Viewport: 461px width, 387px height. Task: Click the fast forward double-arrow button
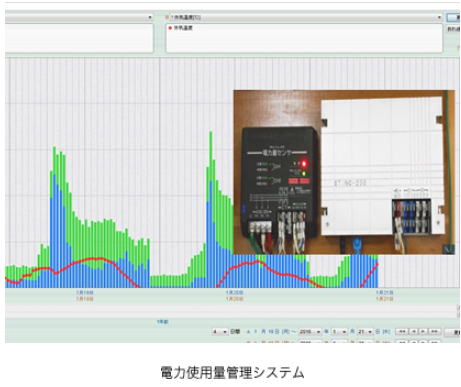point(434,332)
